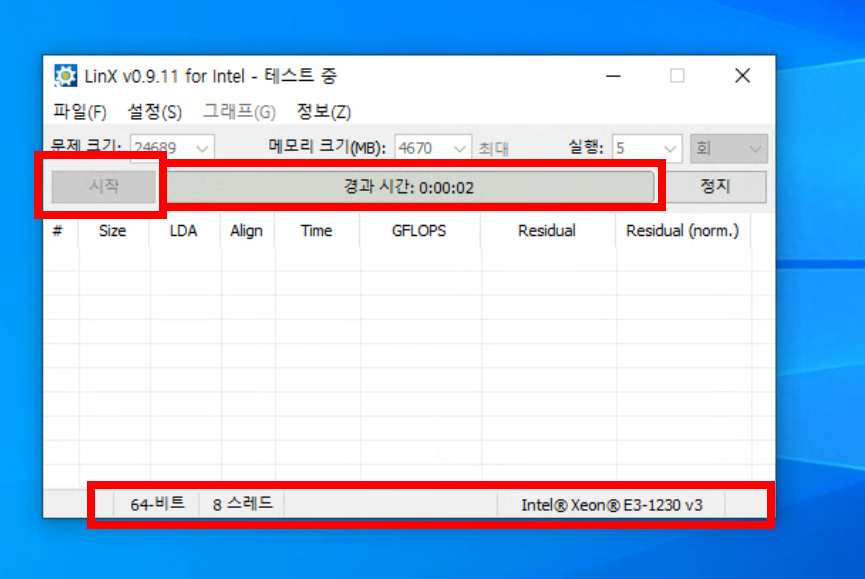Click the LinX gear icon in title bar

[x=65, y=76]
